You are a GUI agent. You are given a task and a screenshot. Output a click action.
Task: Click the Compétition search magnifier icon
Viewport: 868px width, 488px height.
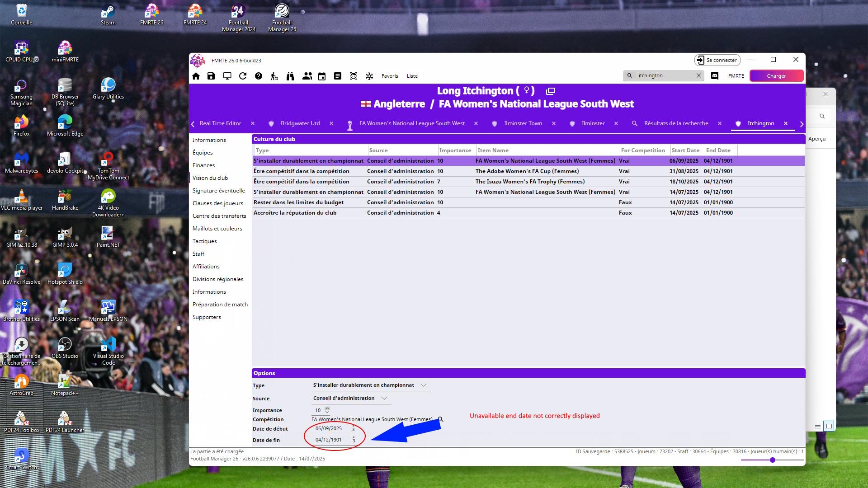[440, 419]
